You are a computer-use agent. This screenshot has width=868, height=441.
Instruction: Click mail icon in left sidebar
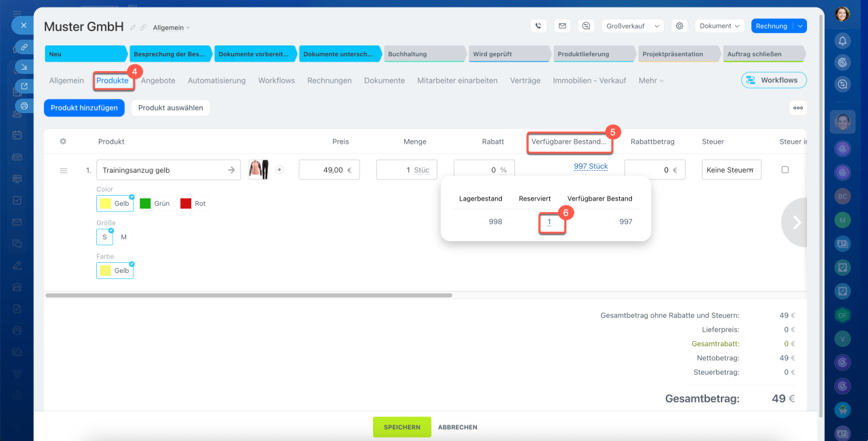pos(17,222)
